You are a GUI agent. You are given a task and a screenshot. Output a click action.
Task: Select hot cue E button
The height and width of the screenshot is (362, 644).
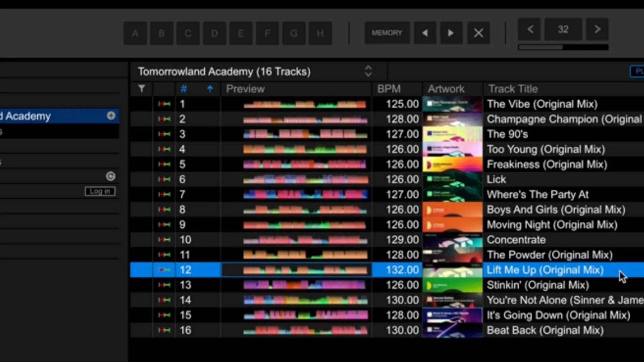[241, 33]
